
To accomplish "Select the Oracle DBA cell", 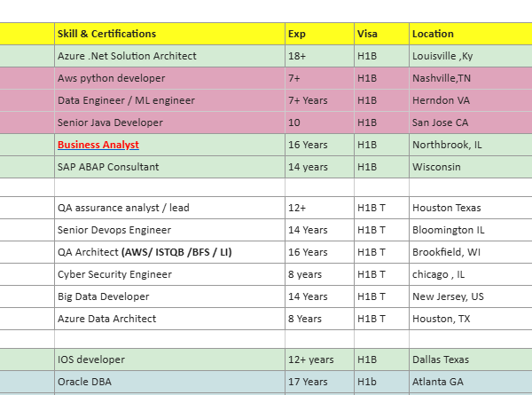I will pyautogui.click(x=169, y=382).
